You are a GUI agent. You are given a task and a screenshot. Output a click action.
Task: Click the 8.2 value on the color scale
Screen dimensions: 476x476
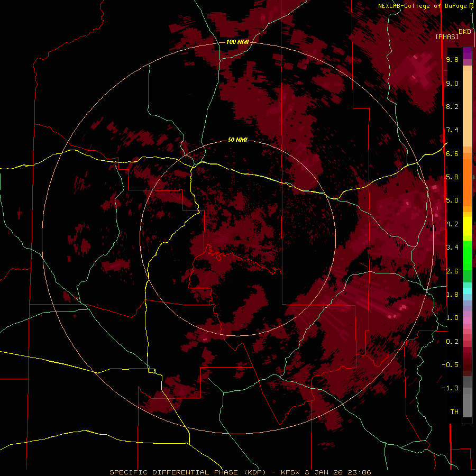(452, 106)
